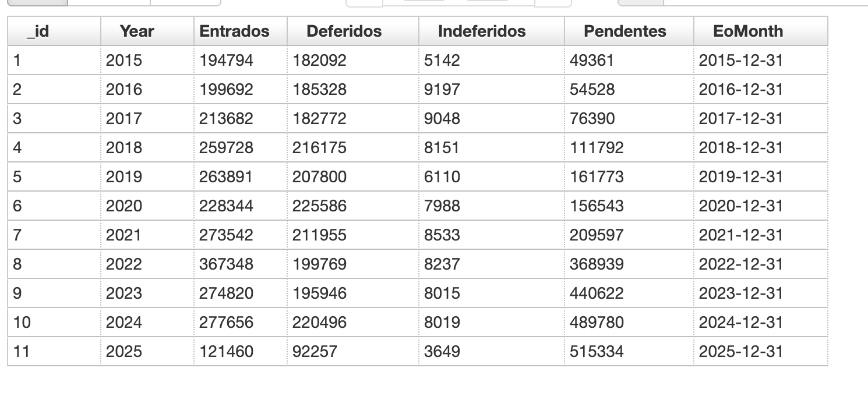Sort table by the _id column header
Screen dimensions: 868x396
point(37,31)
